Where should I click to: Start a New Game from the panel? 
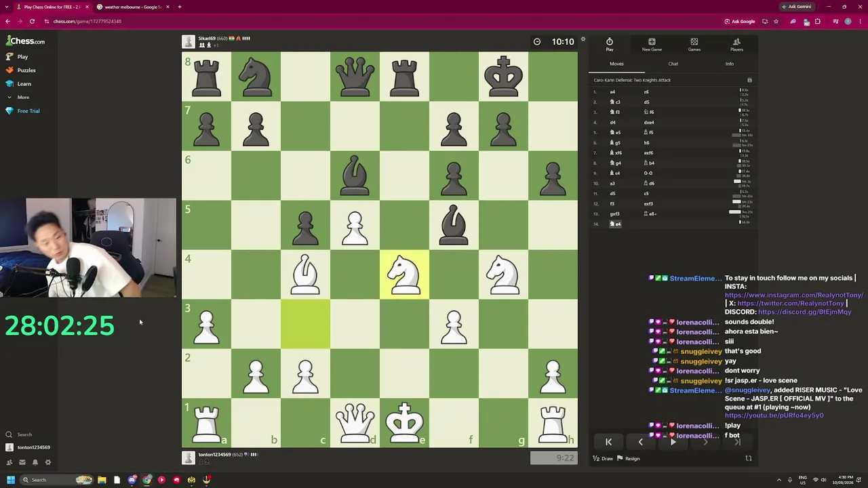(x=652, y=45)
